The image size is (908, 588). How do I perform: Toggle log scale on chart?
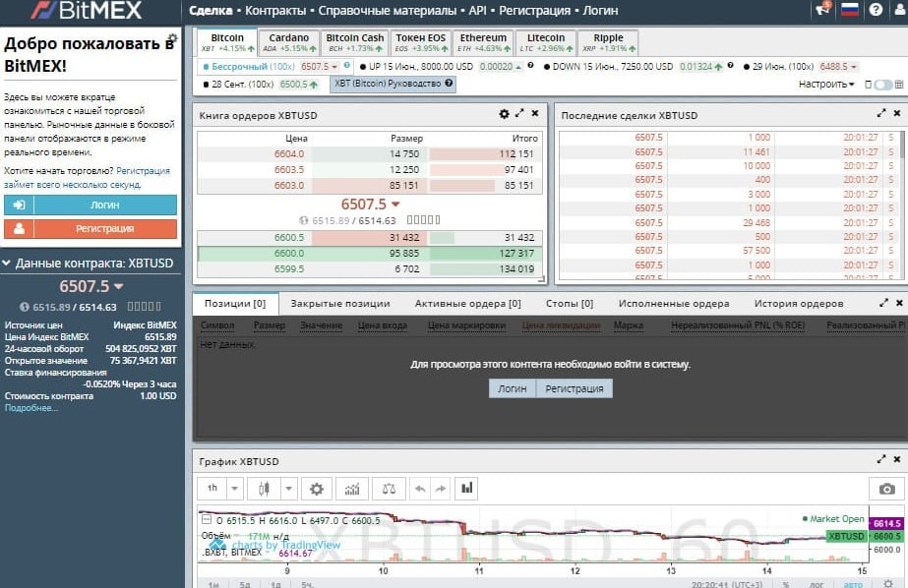(x=816, y=584)
